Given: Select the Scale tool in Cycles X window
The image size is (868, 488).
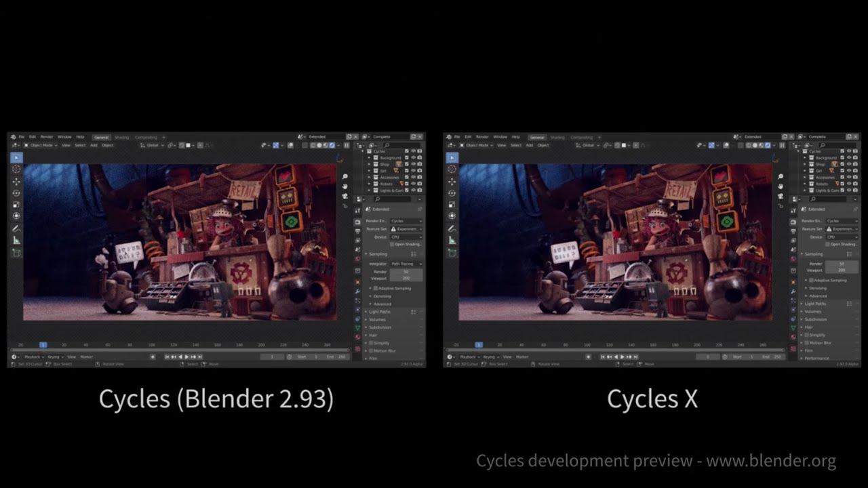Looking at the screenshot, I should coord(452,204).
